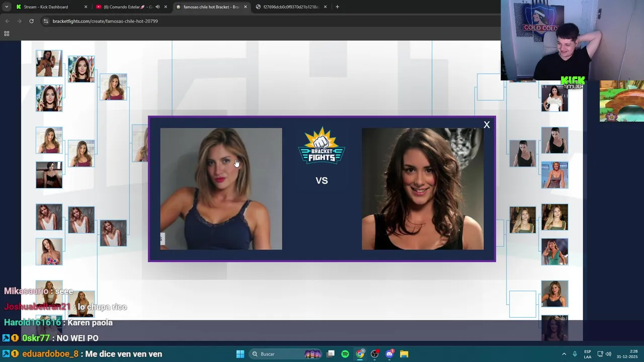The height and width of the screenshot is (362, 644).
Task: Pick the blonde woman in the matchup
Action: (221, 189)
